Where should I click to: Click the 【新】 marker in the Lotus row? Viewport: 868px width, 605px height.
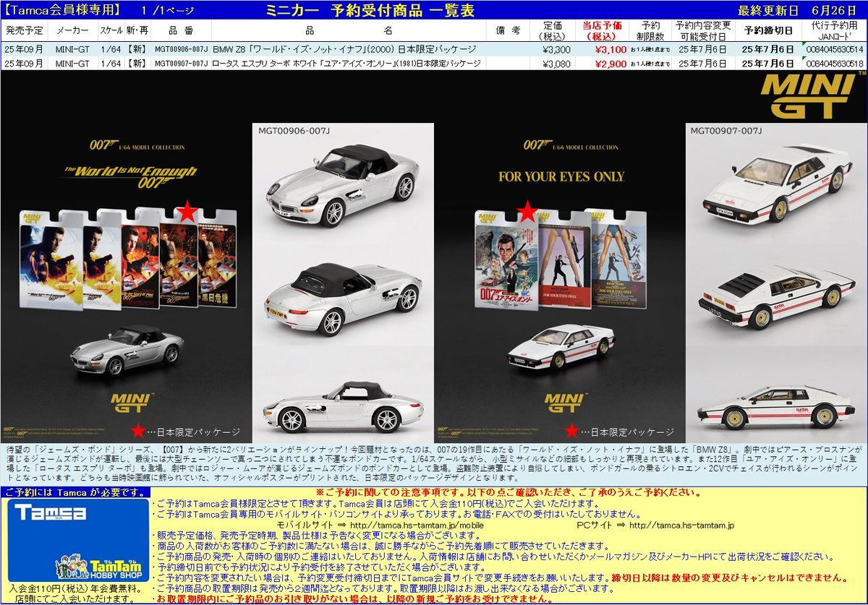click(x=137, y=64)
